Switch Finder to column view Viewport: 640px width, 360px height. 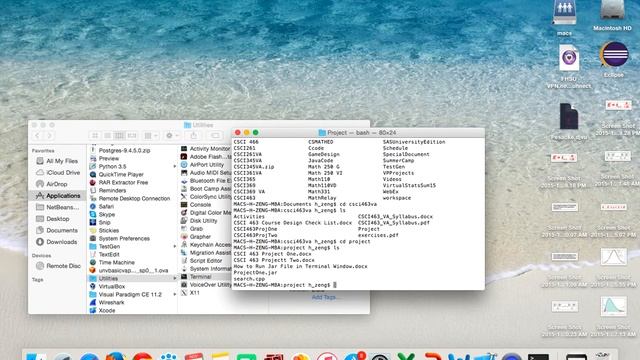coord(119,136)
